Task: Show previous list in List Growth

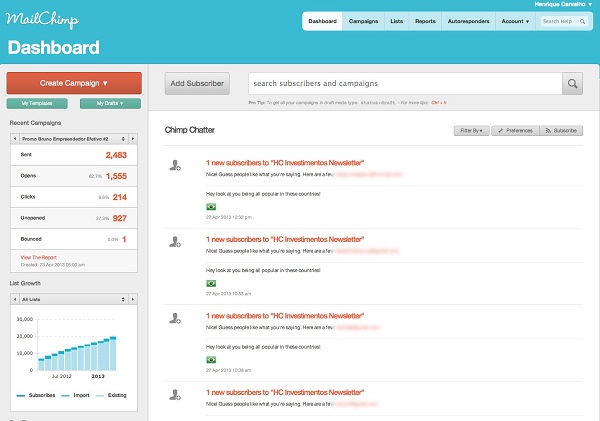Action: tap(15, 299)
